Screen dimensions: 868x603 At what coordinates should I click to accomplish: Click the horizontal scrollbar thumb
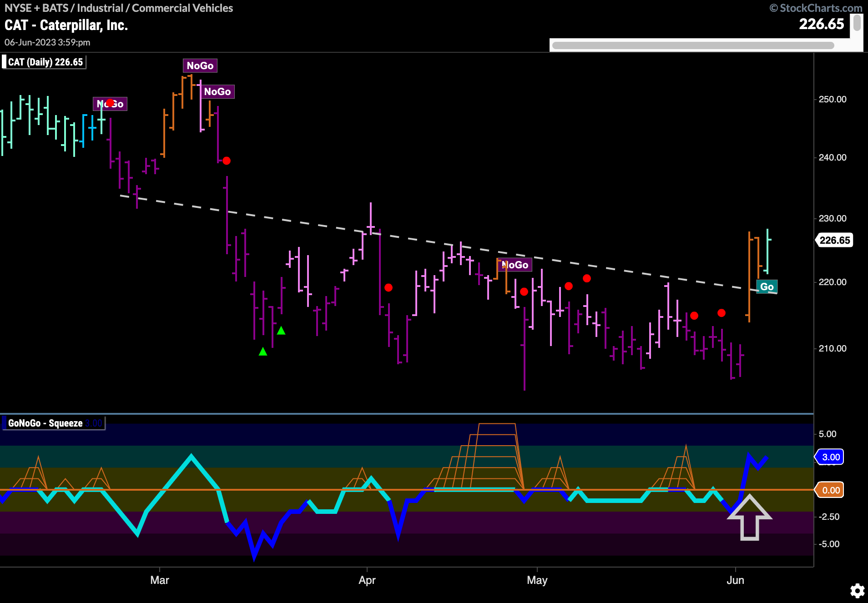[693, 45]
